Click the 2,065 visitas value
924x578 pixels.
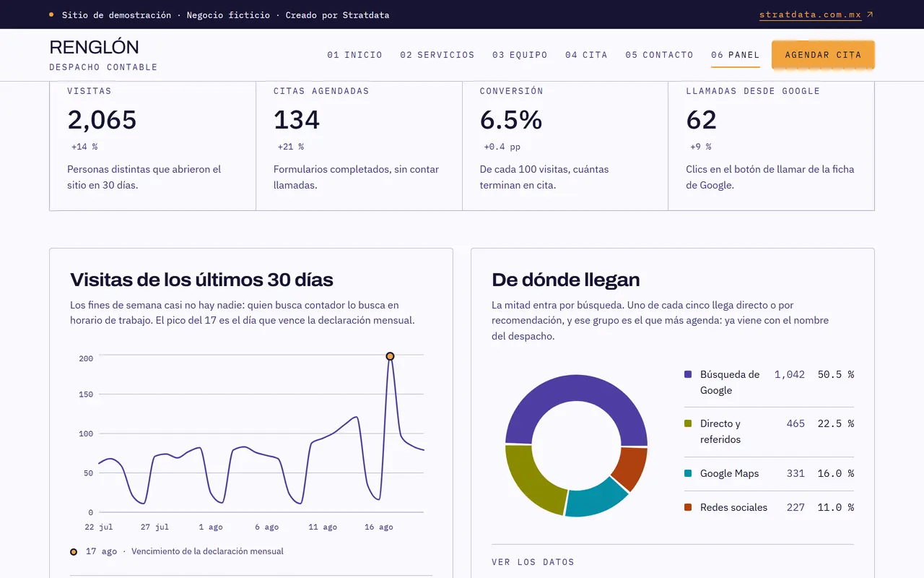(102, 120)
